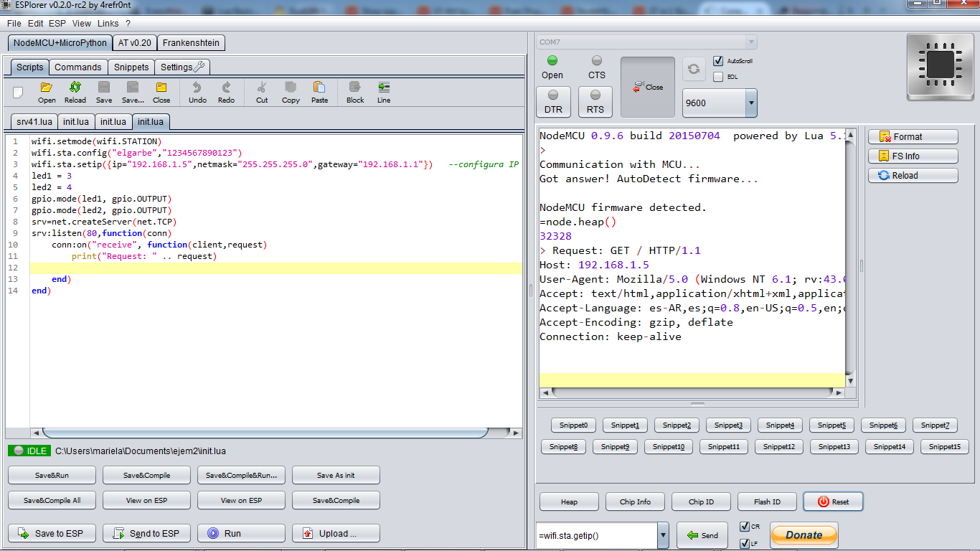
Task: Click the new file icon in toolbar
Action: pos(19,92)
